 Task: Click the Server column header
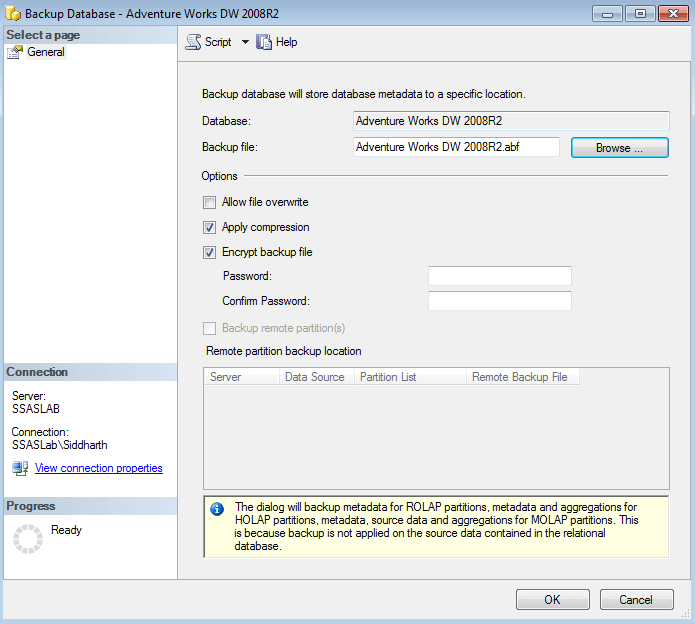[242, 377]
